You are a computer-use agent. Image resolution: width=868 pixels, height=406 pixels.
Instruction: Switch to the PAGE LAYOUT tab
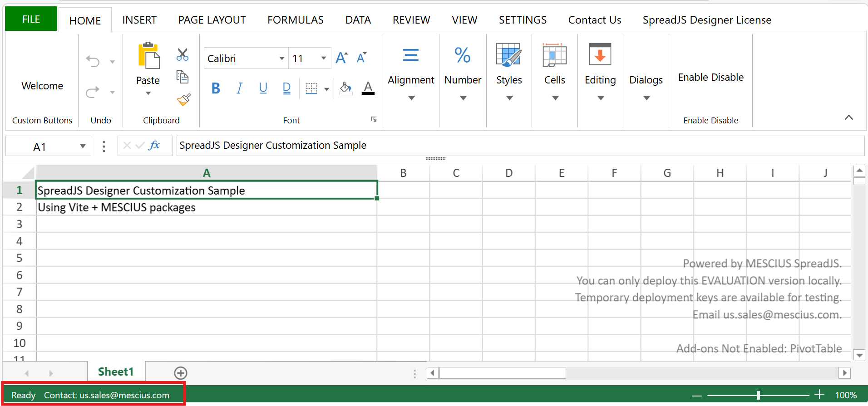(x=212, y=20)
